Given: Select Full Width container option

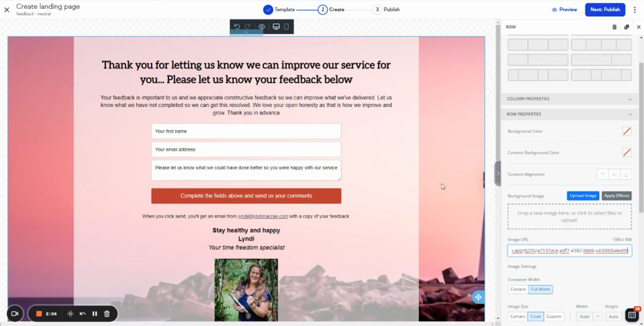Looking at the screenshot, I should [540, 289].
